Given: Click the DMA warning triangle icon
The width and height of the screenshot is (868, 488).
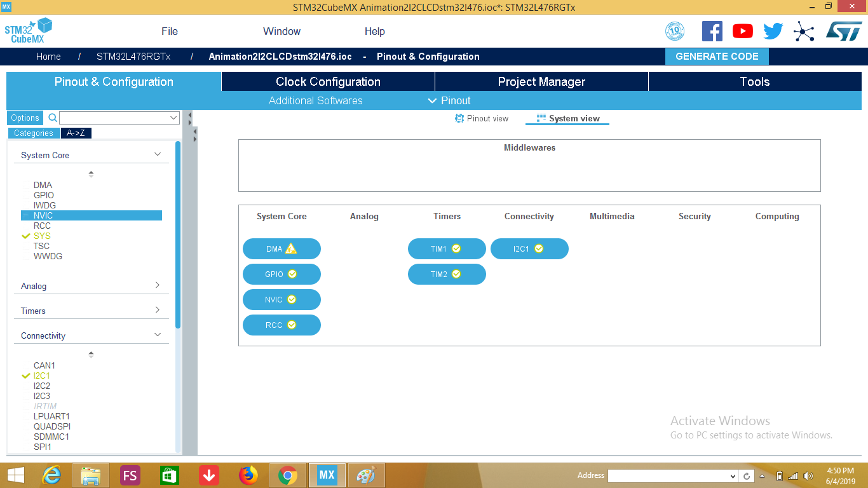Looking at the screenshot, I should click(291, 248).
